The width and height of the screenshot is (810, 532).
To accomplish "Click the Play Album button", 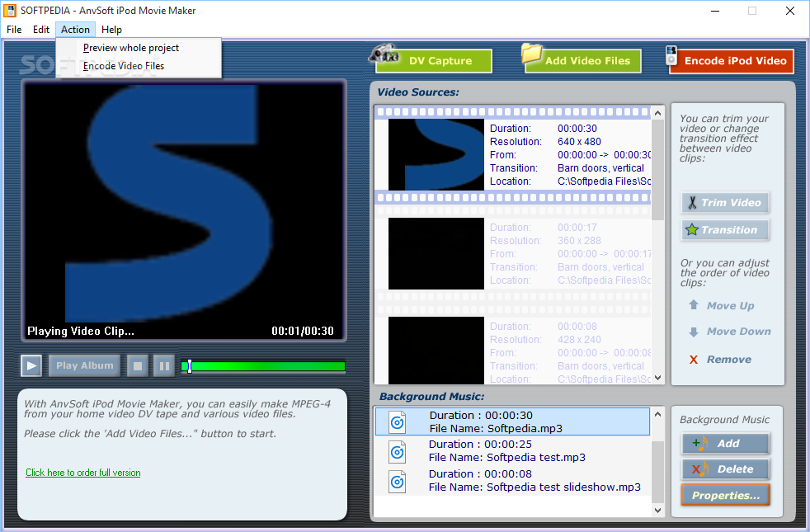I will [x=85, y=365].
